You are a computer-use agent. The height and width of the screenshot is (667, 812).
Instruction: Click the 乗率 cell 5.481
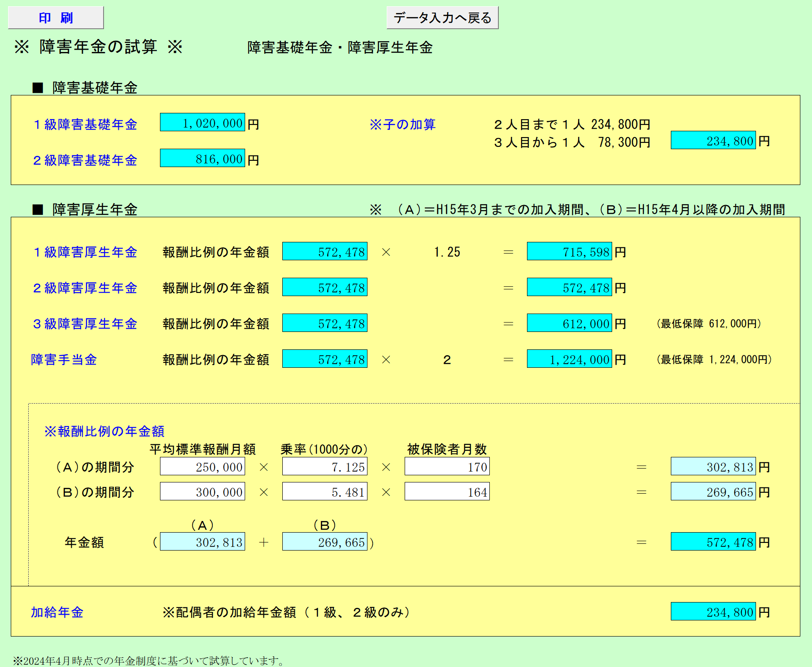tap(325, 491)
